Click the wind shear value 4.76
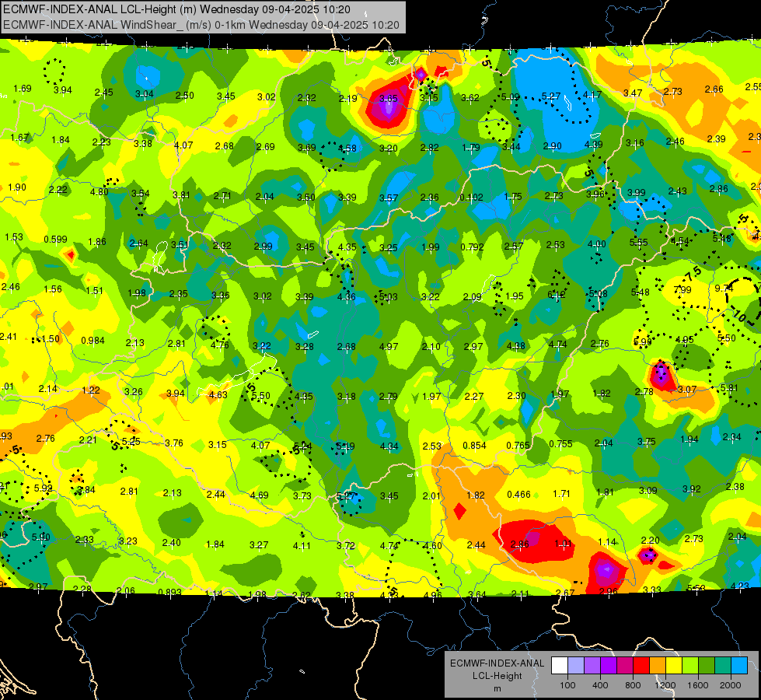This screenshot has height=700, width=761. [219, 345]
